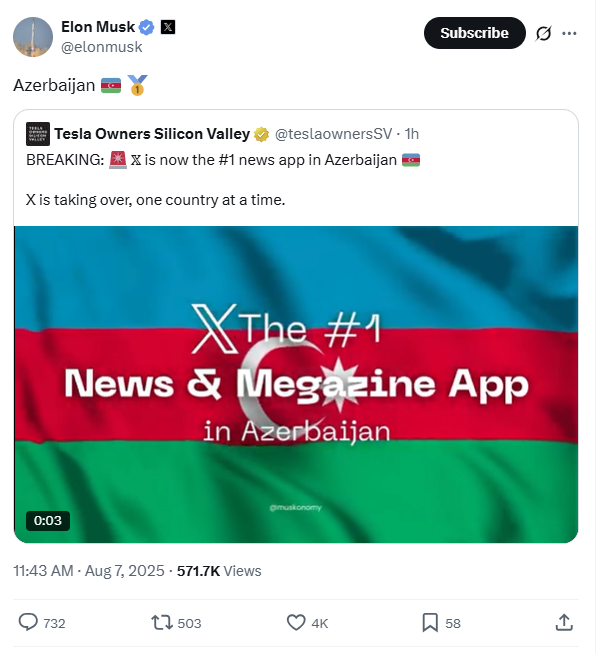Image resolution: width=604 pixels, height=653 pixels.
Task: Click the X affiliation badge beside name
Action: pyautogui.click(x=168, y=27)
